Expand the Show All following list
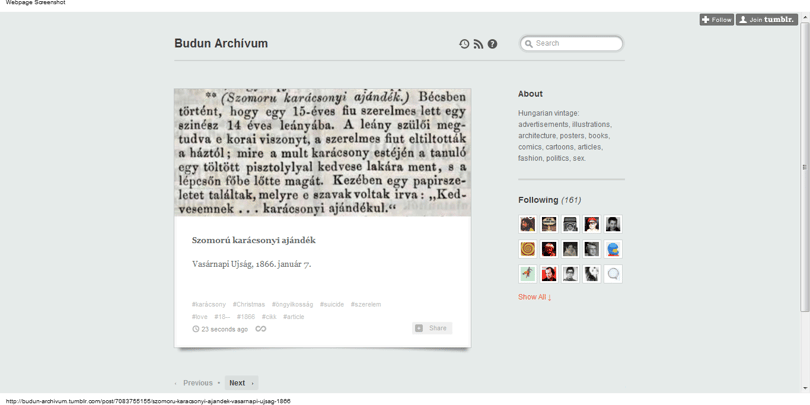Image resolution: width=810 pixels, height=405 pixels. pos(535,297)
